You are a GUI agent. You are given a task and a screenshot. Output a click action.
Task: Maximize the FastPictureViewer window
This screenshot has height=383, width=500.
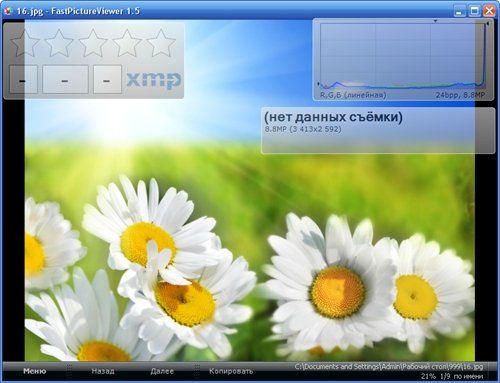point(474,11)
